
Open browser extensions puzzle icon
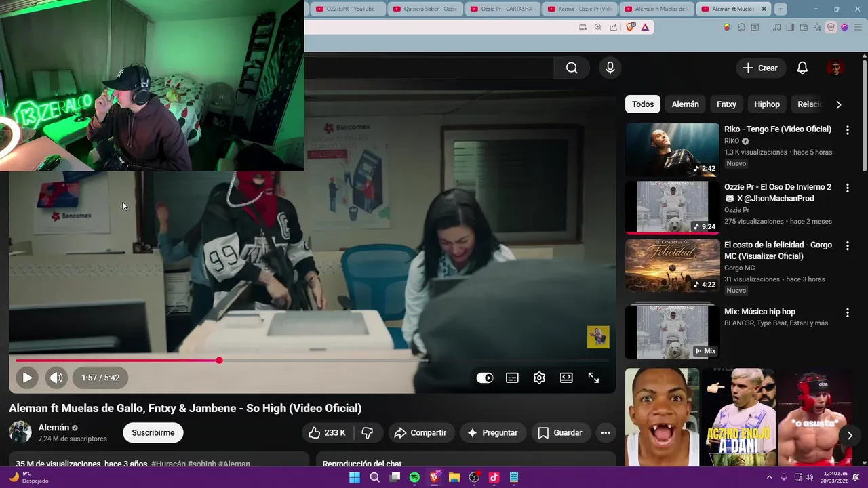tap(741, 27)
